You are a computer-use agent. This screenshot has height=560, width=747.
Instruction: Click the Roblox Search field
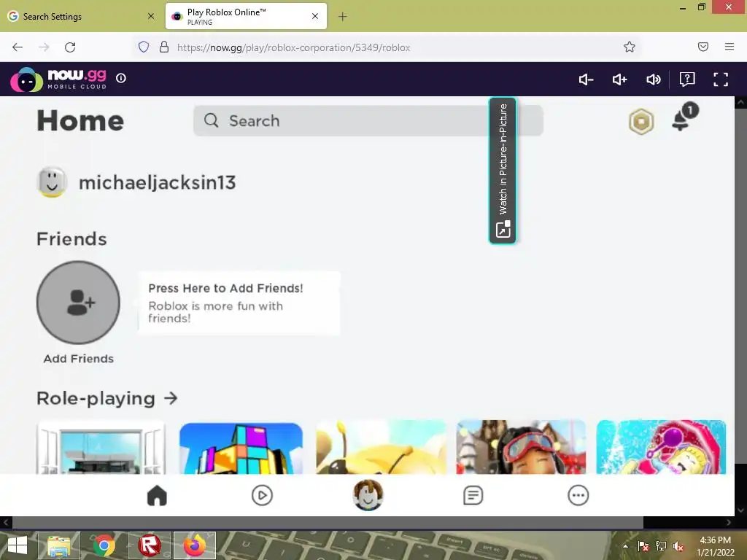coord(368,121)
